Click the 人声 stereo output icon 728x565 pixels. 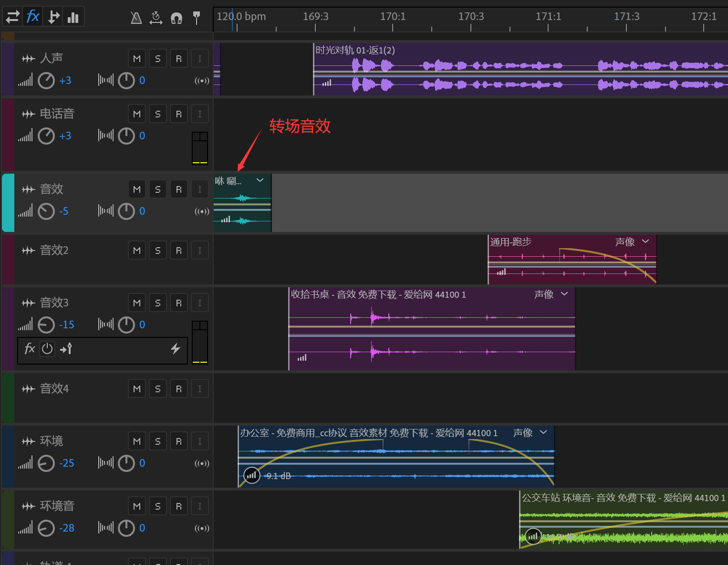202,81
